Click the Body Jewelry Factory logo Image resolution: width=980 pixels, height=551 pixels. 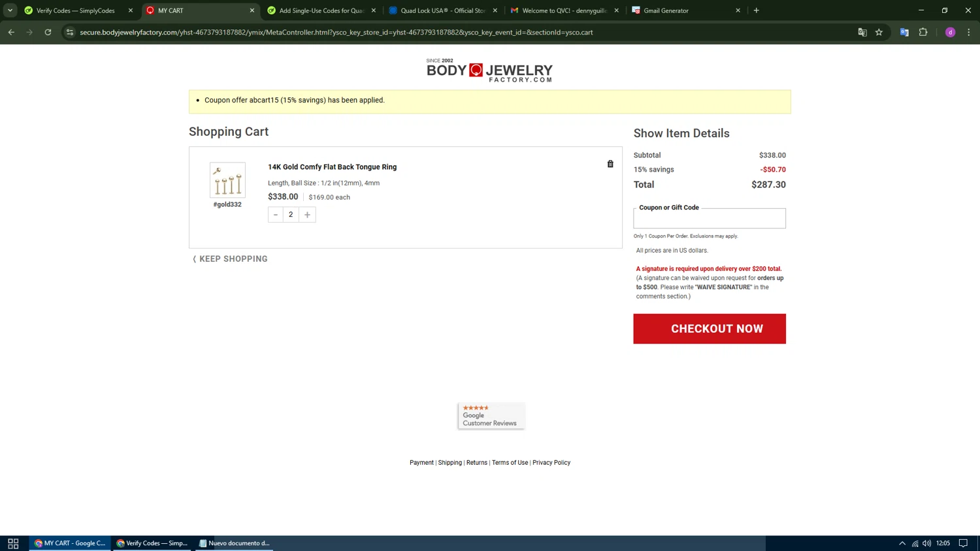489,71
